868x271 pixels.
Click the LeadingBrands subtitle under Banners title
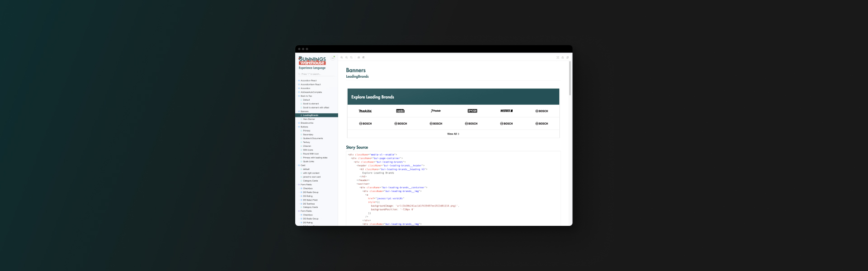click(357, 76)
